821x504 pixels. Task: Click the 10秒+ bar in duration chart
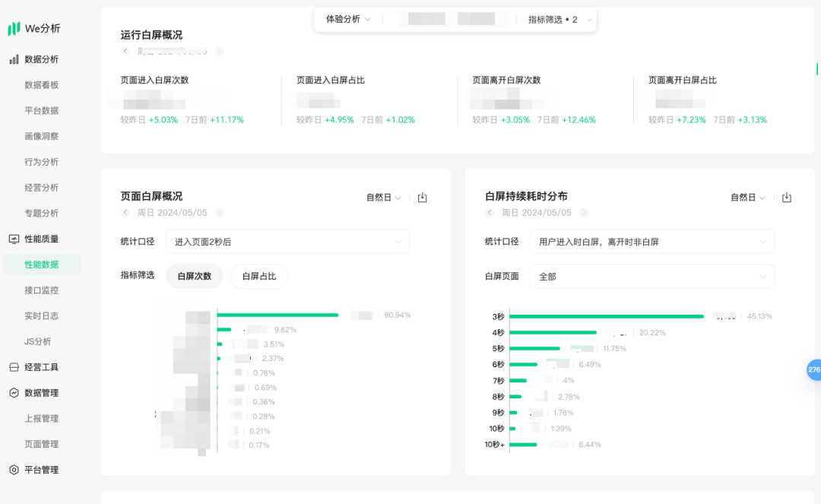click(x=523, y=445)
